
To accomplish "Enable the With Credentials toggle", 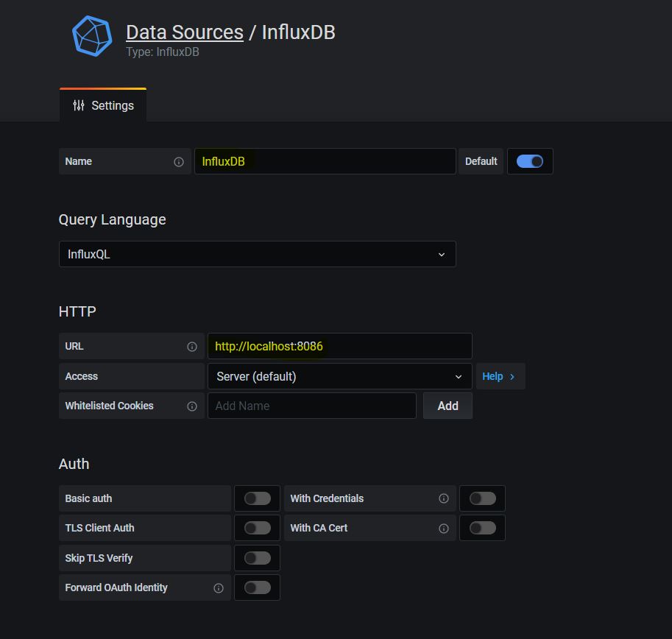I will (x=483, y=498).
